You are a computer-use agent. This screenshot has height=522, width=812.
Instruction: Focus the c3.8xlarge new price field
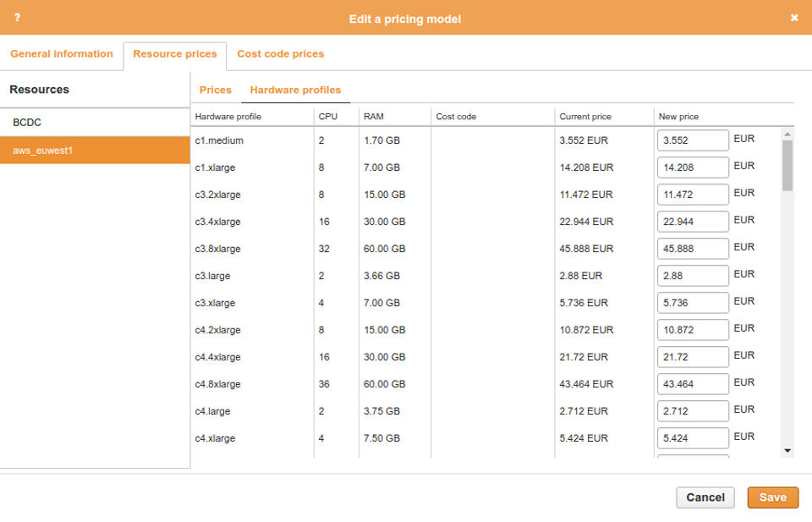693,249
